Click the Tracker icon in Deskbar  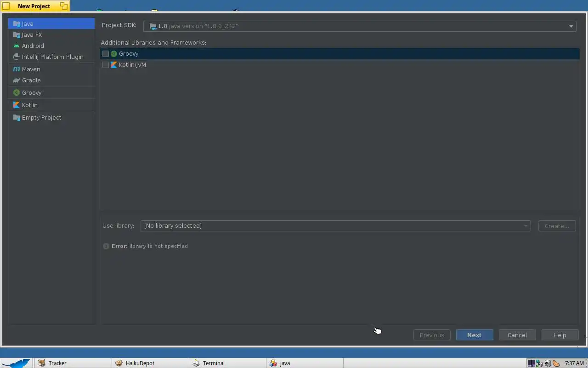(x=42, y=363)
